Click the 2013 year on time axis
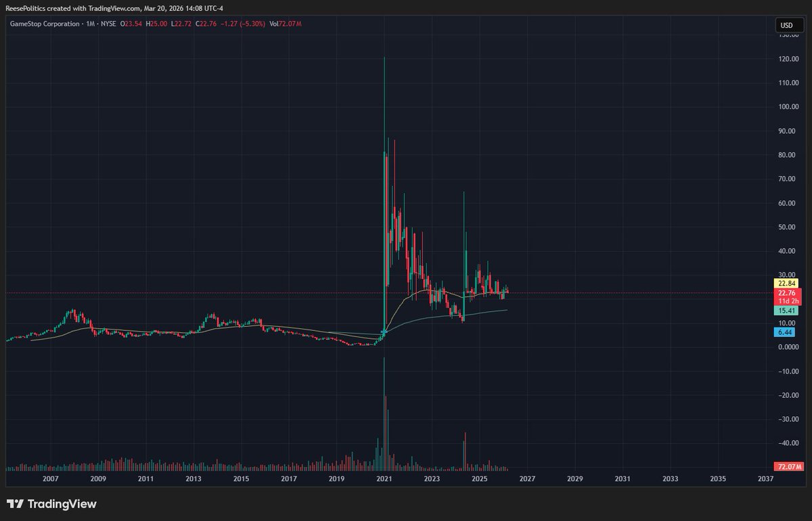 (194, 479)
